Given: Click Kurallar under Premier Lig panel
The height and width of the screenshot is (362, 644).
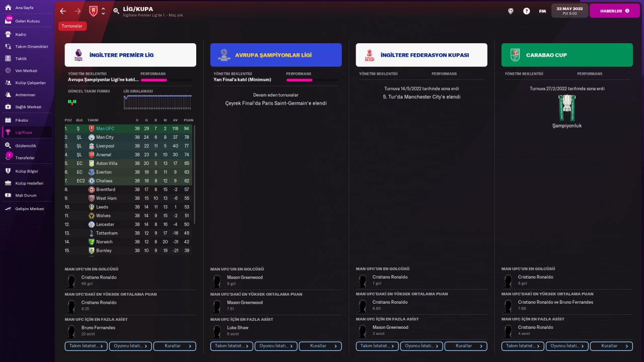Looking at the screenshot, I should point(175,346).
